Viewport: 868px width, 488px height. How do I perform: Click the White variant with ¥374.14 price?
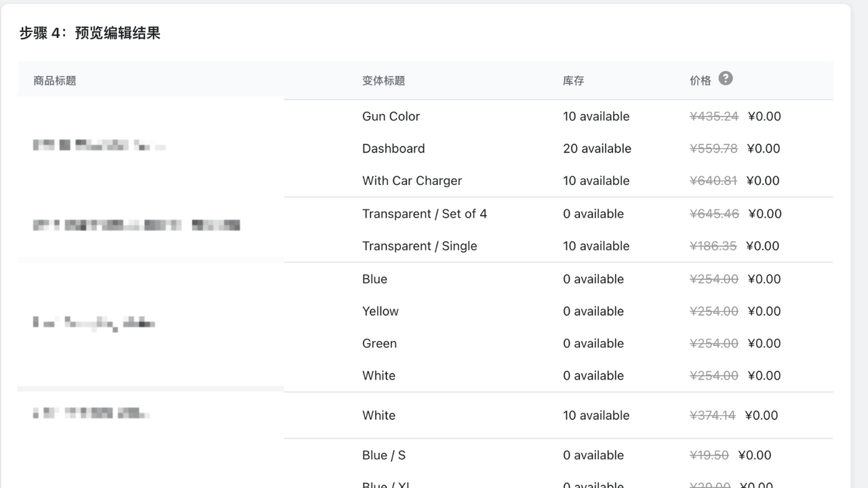click(x=379, y=415)
